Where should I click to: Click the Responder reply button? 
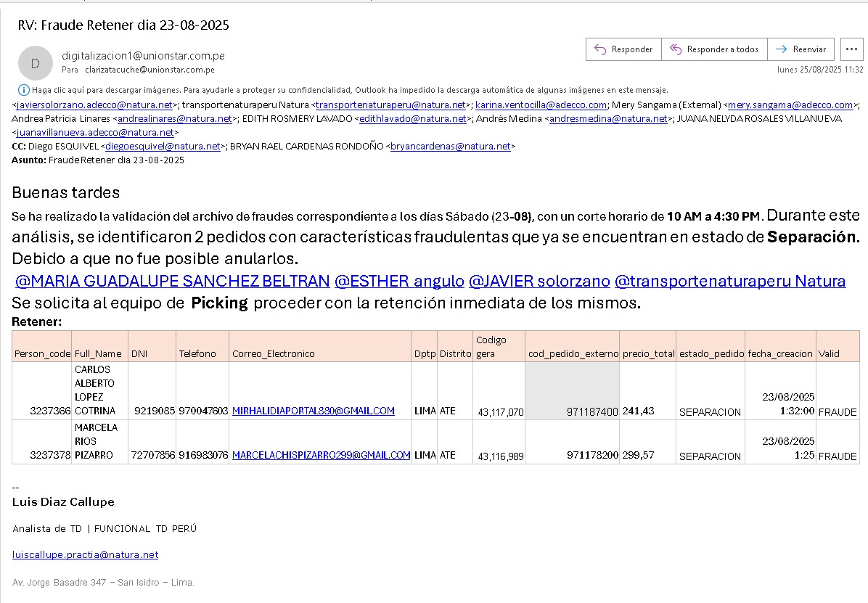pyautogui.click(x=623, y=49)
